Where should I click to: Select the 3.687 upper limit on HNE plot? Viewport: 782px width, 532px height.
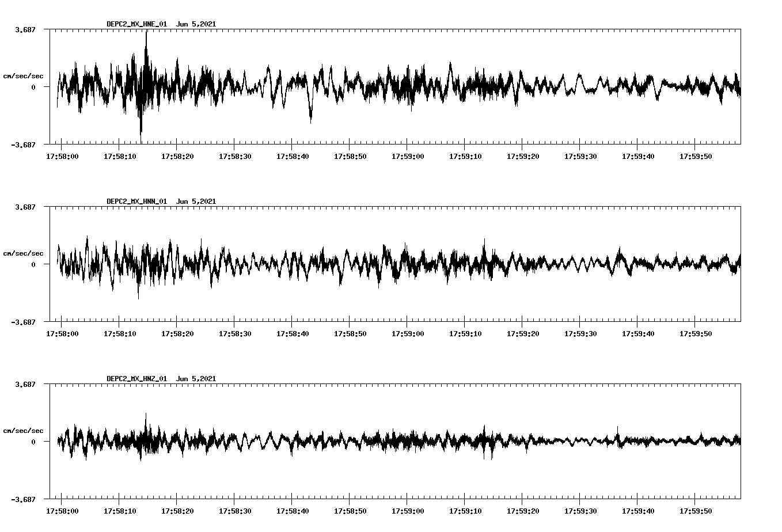(x=25, y=29)
